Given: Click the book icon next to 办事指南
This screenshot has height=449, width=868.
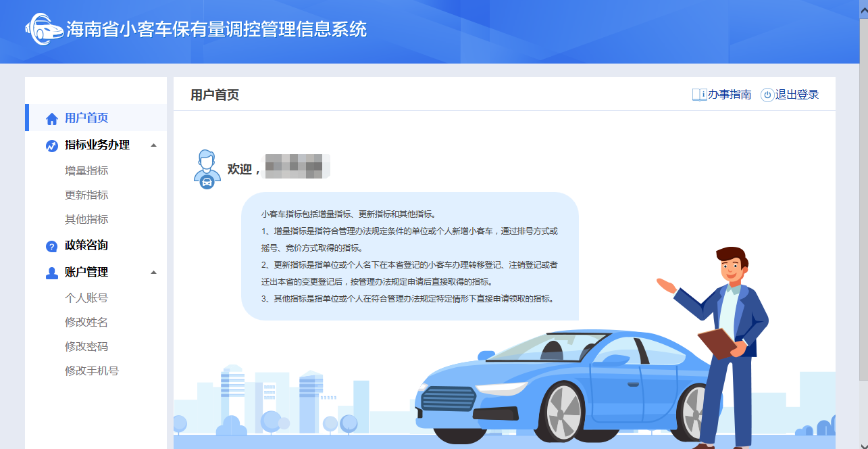Looking at the screenshot, I should (x=699, y=95).
